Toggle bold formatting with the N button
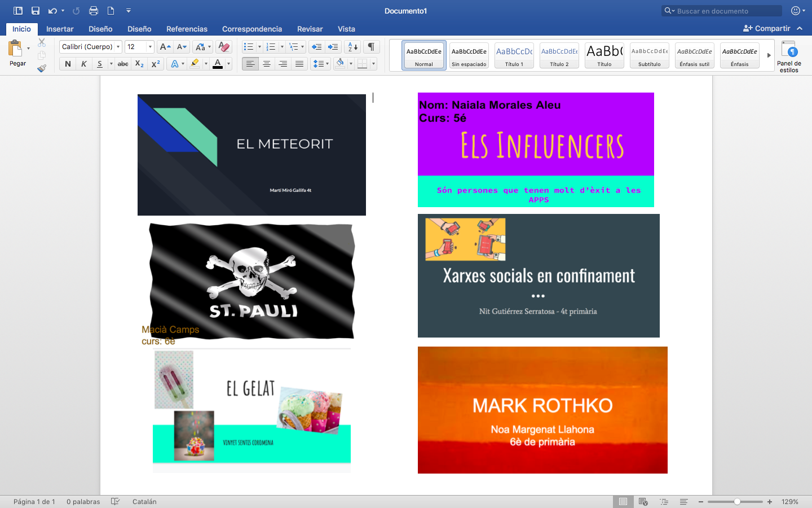 (68, 64)
